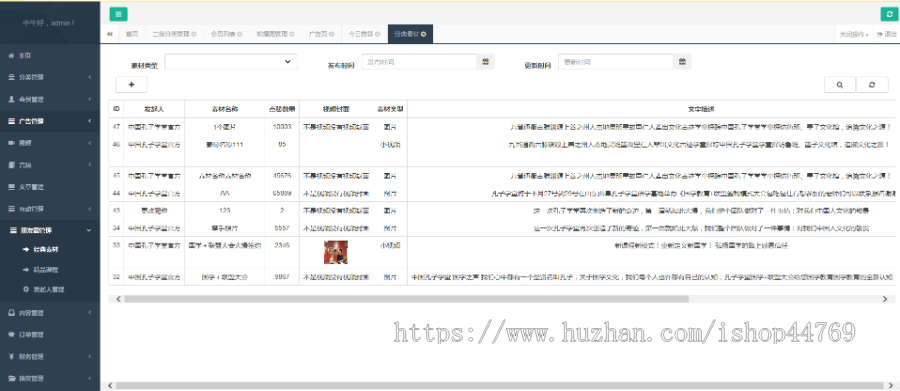Click the 退出 logout link
900x391 pixels.
click(x=887, y=34)
